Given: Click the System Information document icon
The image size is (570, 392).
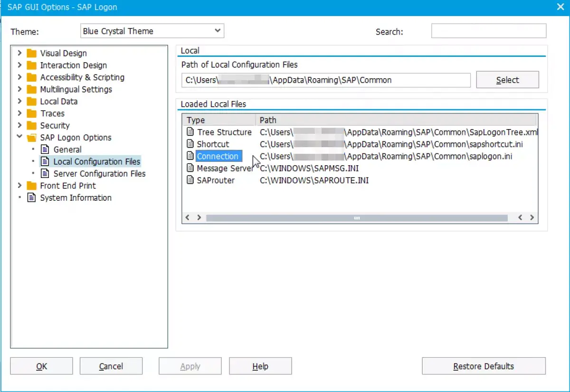Looking at the screenshot, I should (31, 197).
